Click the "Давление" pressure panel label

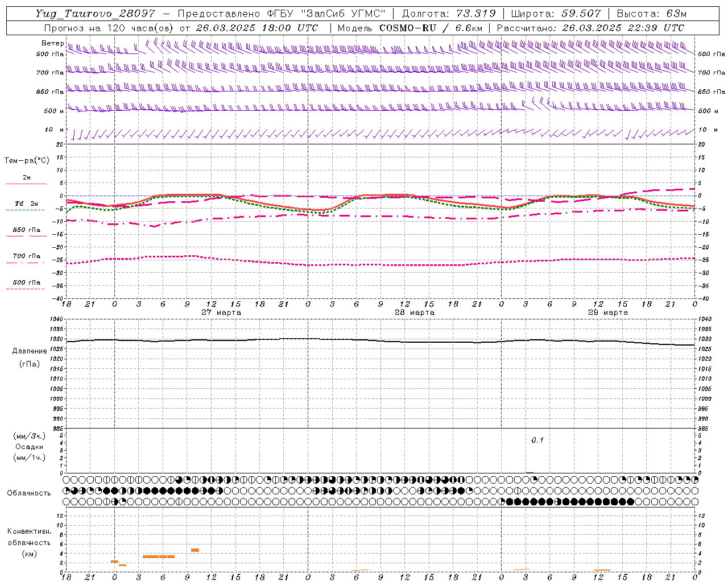coord(30,351)
